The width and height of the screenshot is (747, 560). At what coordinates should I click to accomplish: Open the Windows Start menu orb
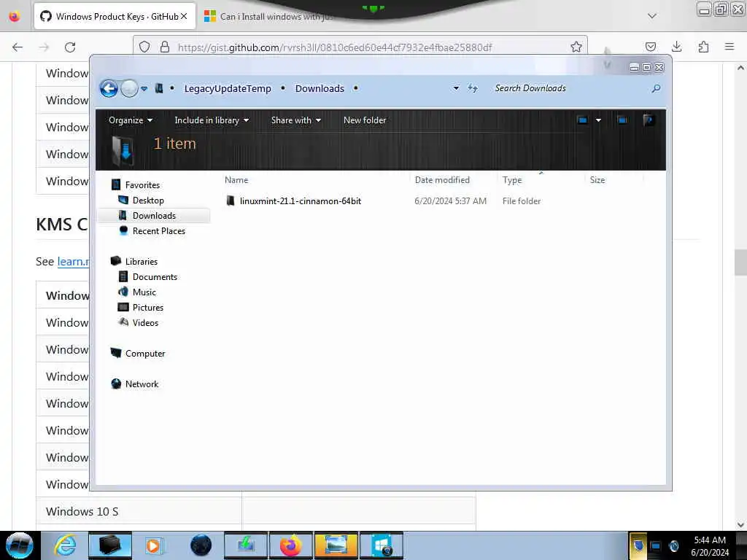(19, 545)
